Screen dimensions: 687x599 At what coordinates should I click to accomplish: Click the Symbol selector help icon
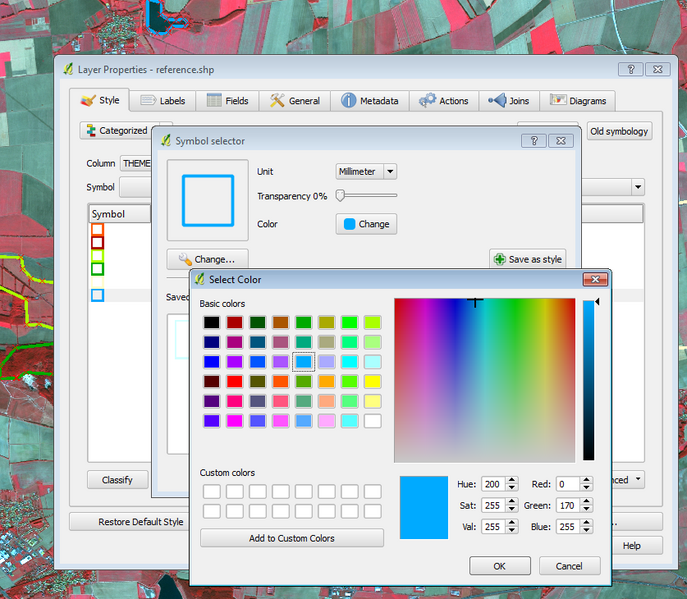[x=534, y=141]
